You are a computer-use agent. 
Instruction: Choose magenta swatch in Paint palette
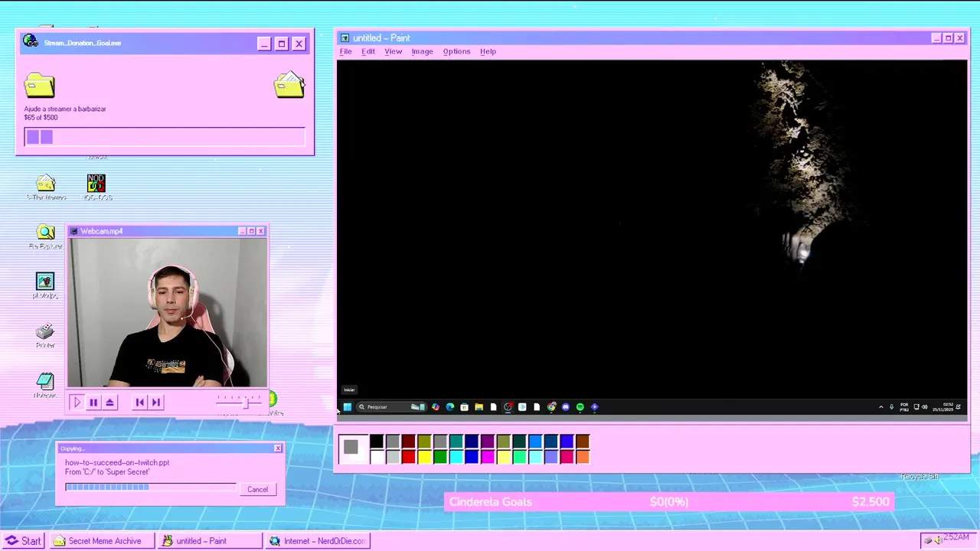(488, 457)
